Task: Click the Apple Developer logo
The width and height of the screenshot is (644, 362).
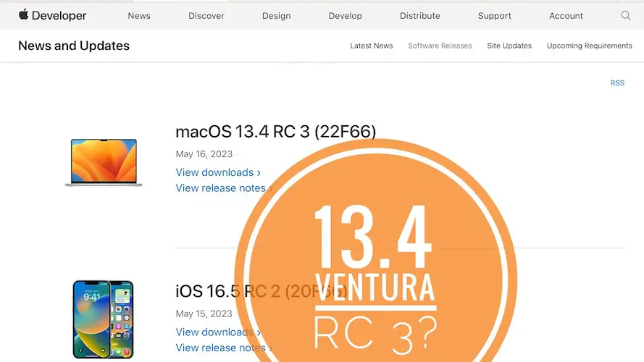Action: click(52, 15)
